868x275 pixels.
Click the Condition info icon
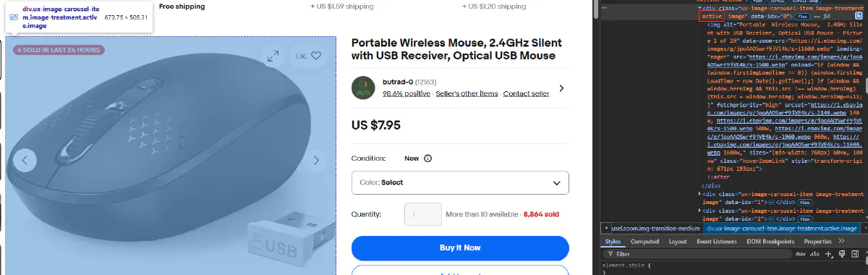(x=427, y=158)
